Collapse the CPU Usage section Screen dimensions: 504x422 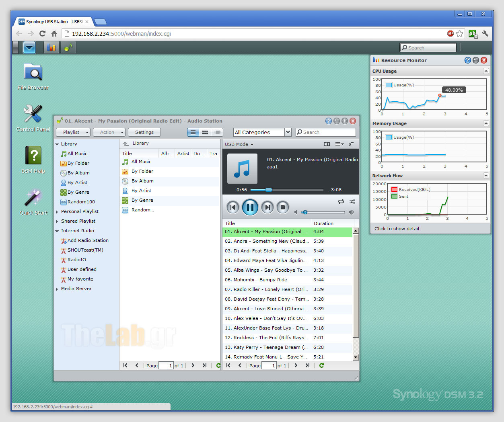(486, 71)
